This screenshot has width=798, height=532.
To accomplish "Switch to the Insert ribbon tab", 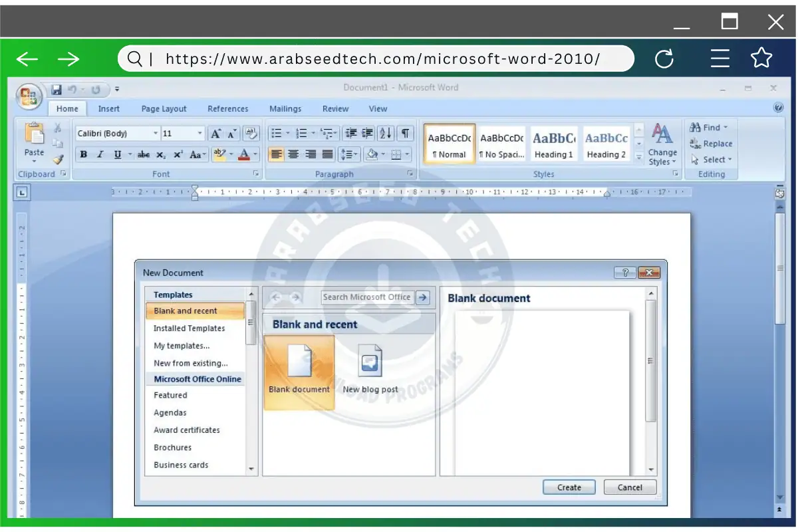I will point(108,108).
